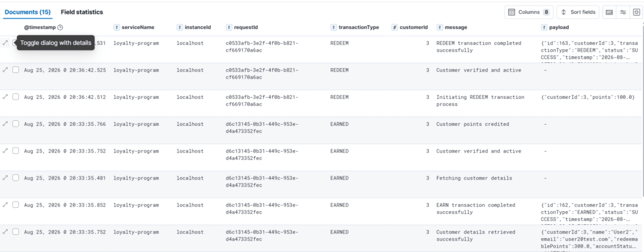This screenshot has height=252, width=644.
Task: Open the requestId column header menu
Action: [242, 28]
